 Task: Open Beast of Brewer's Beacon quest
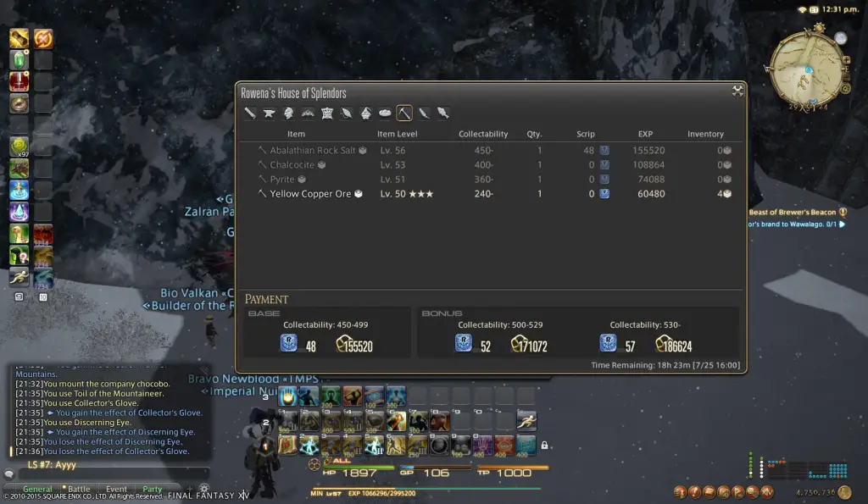click(793, 212)
